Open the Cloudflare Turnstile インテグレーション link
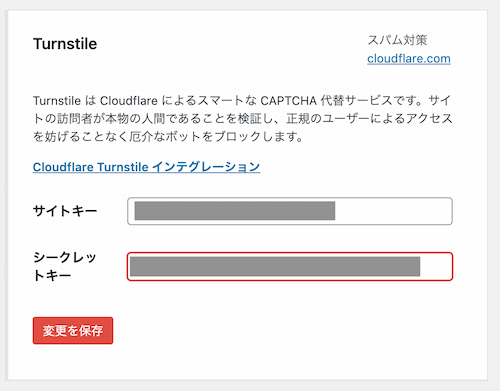The image size is (500, 391). pyautogui.click(x=146, y=167)
